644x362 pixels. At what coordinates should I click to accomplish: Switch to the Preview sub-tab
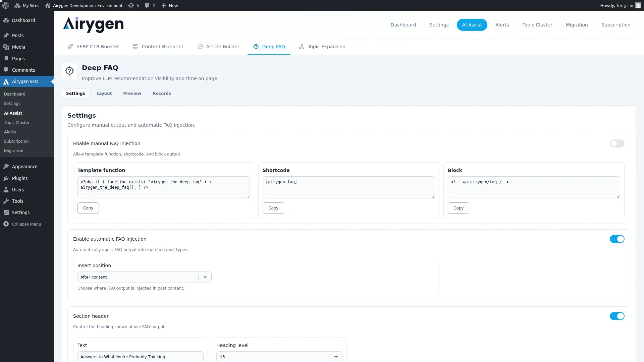[132, 94]
